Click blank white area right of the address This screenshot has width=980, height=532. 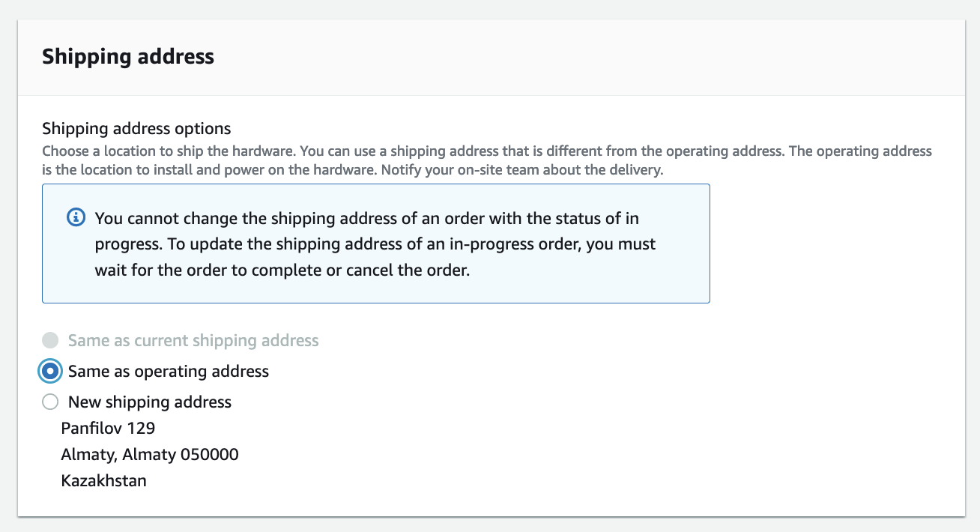(x=599, y=450)
